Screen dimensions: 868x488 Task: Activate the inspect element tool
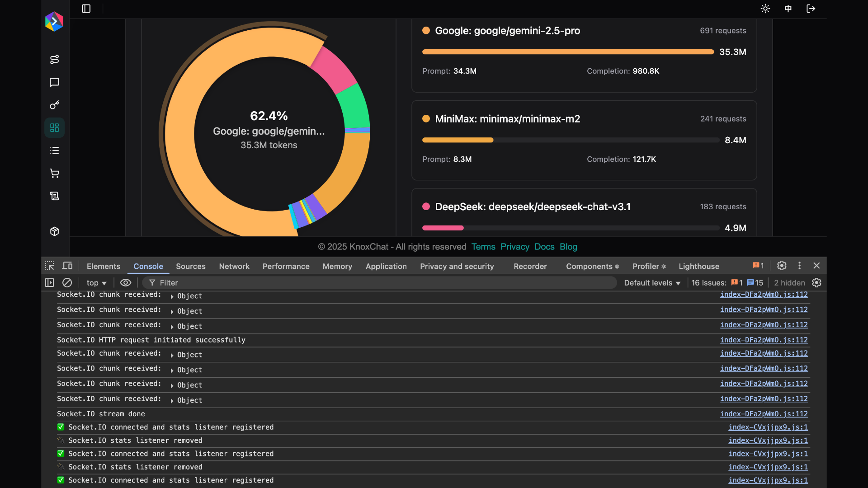[x=49, y=266]
